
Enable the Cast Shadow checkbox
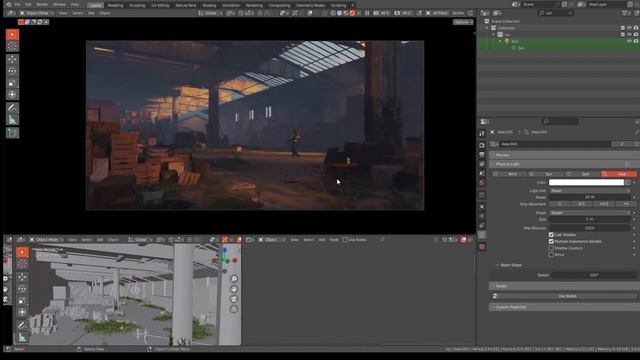(551, 235)
